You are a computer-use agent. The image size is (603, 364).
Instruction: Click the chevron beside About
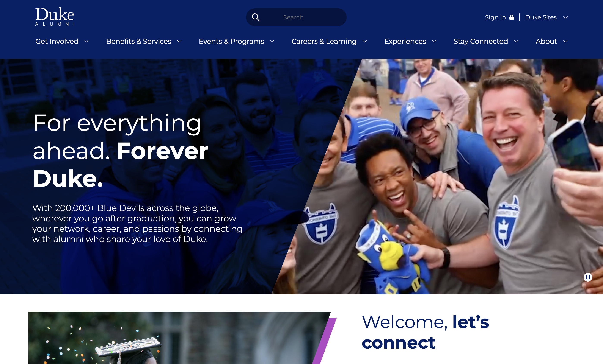[565, 42]
